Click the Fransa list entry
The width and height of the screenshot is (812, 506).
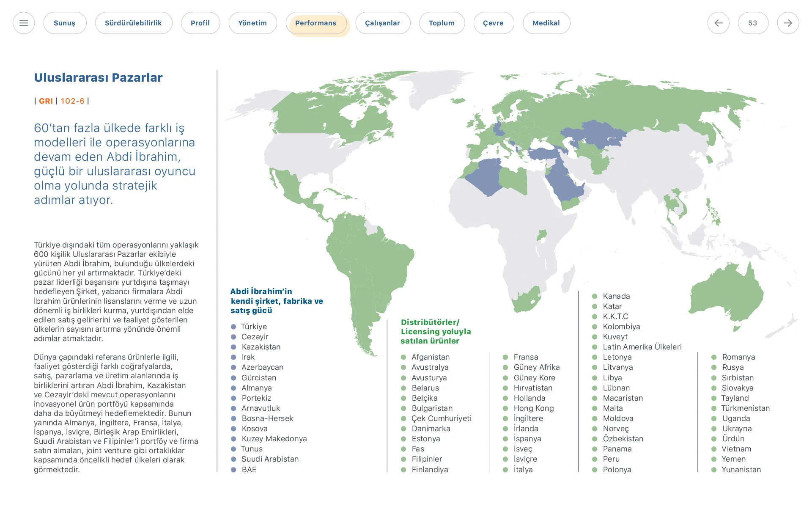[x=526, y=357]
